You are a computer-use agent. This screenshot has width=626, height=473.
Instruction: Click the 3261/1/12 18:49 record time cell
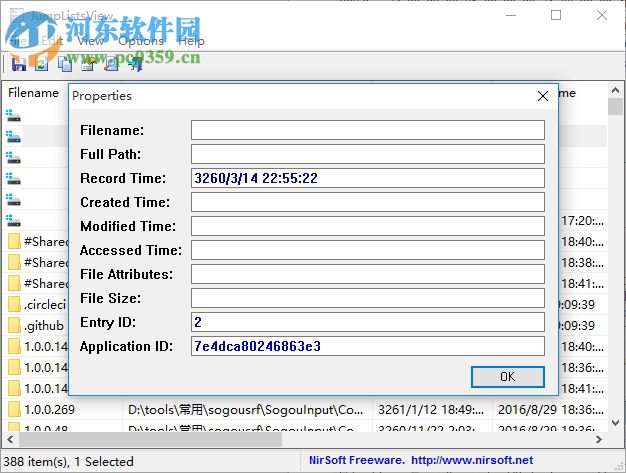point(432,410)
